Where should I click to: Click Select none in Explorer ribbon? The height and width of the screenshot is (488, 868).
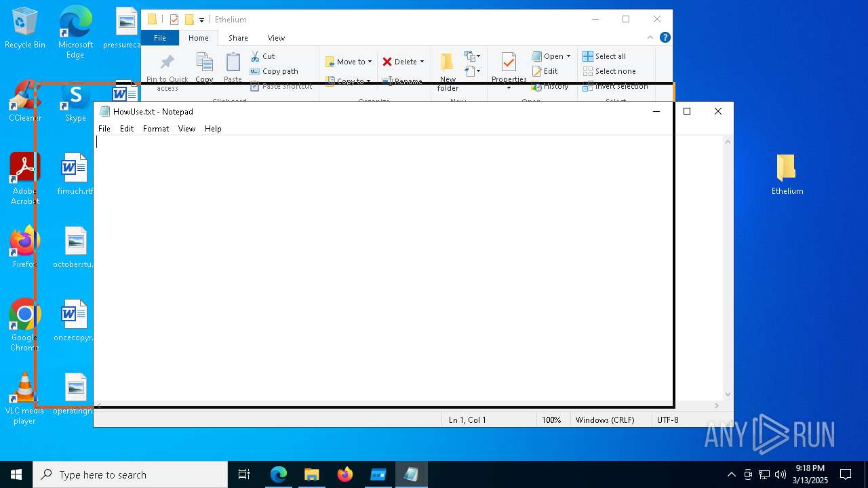609,71
